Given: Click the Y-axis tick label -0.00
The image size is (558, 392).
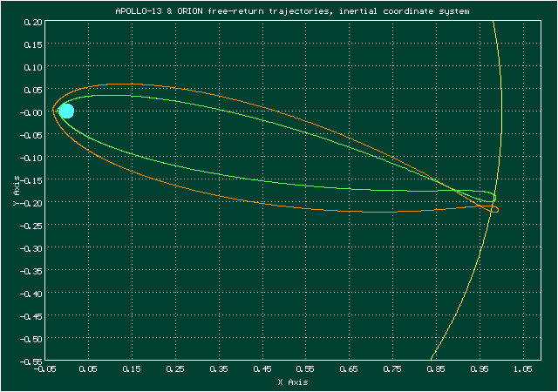Looking at the screenshot, I should point(31,112).
